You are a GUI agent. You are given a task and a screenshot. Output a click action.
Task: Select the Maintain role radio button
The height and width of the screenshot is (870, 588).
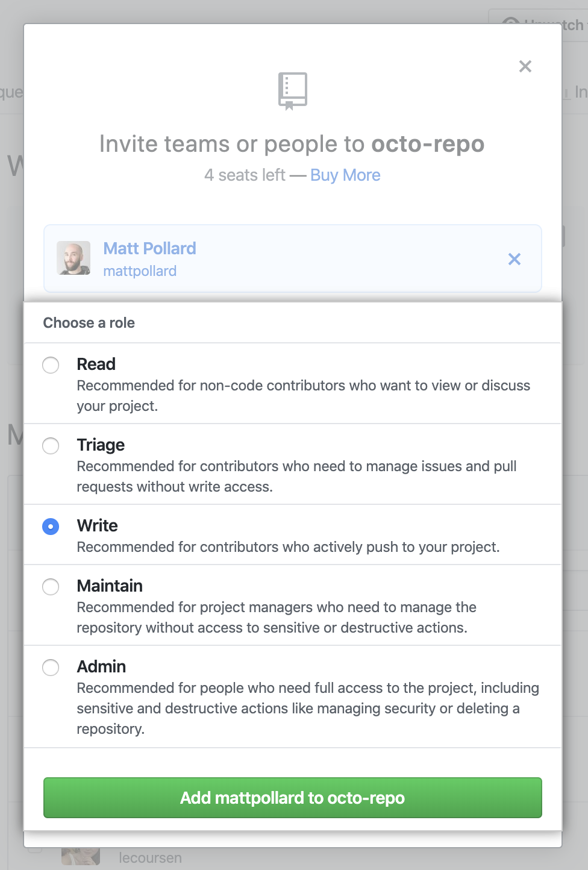pos(51,587)
